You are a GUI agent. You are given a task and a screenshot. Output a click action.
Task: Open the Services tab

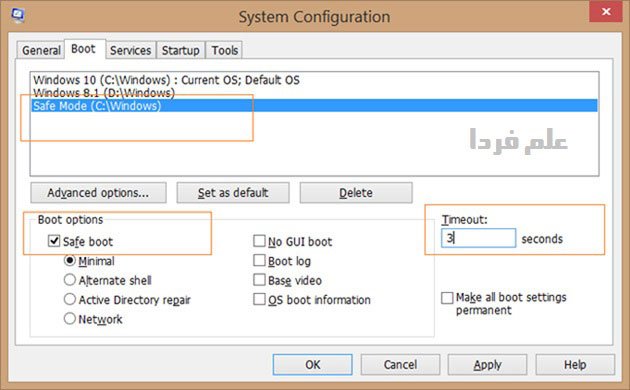coord(131,50)
